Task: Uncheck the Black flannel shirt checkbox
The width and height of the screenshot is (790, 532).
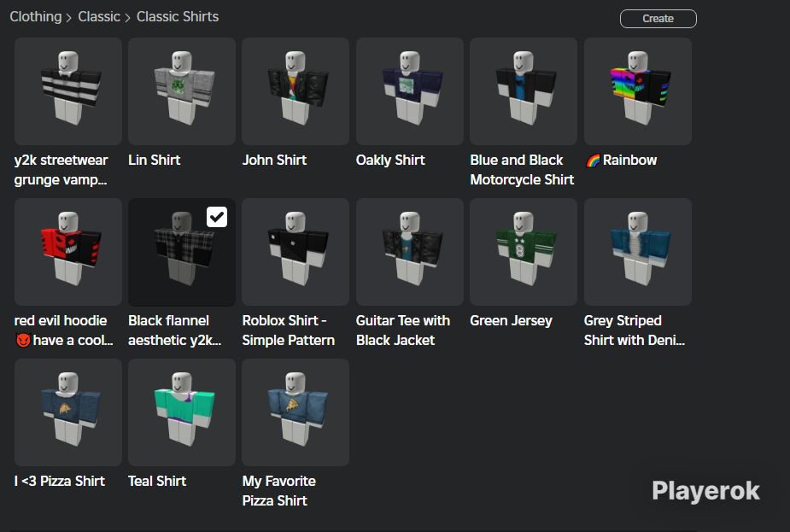Action: click(217, 217)
